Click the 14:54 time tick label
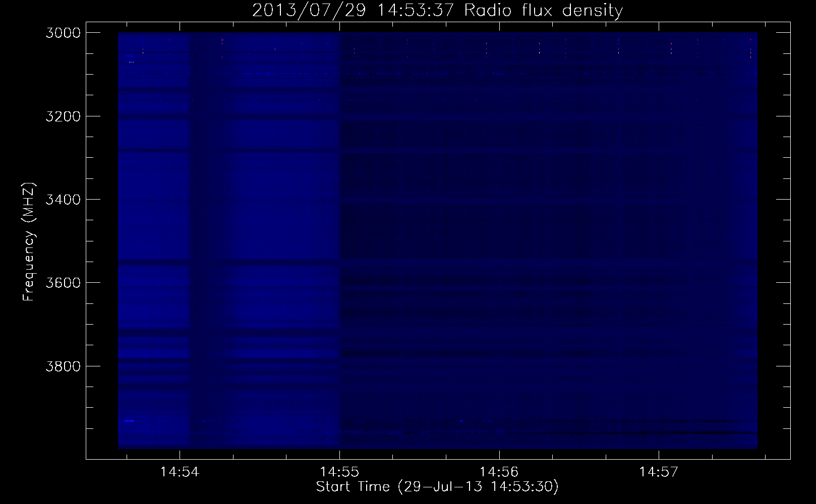 (x=180, y=472)
